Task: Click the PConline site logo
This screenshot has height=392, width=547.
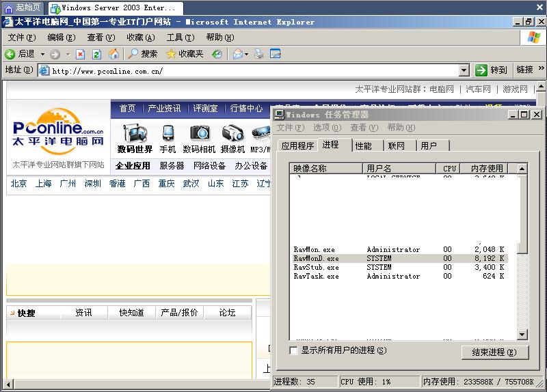Action: [x=58, y=132]
